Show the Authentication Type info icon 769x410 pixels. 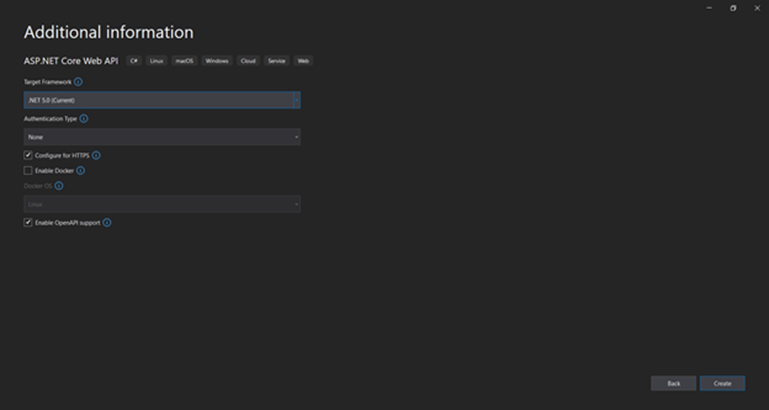[84, 119]
